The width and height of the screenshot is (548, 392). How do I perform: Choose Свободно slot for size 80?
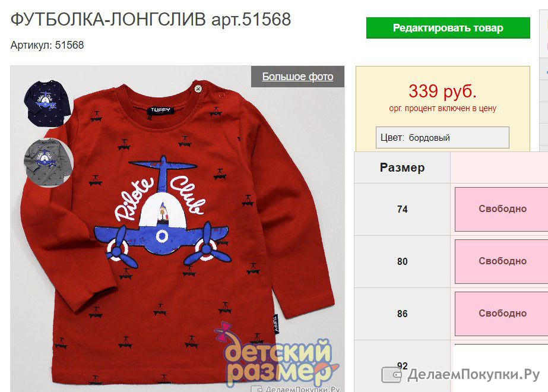(x=502, y=261)
